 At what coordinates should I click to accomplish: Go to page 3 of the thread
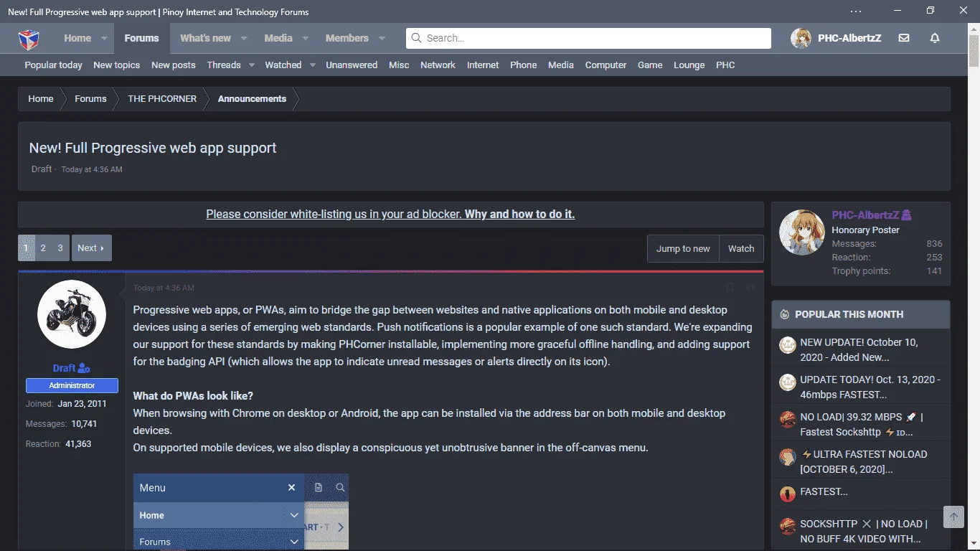[x=60, y=248]
